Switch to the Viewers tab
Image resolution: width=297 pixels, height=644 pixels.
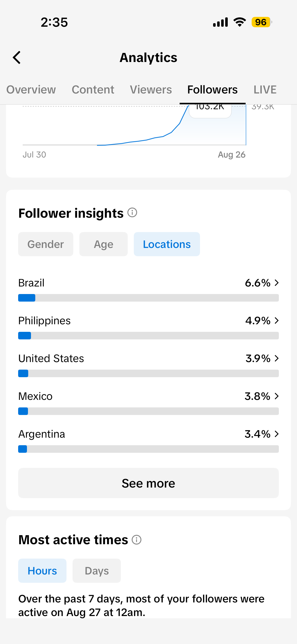151,90
